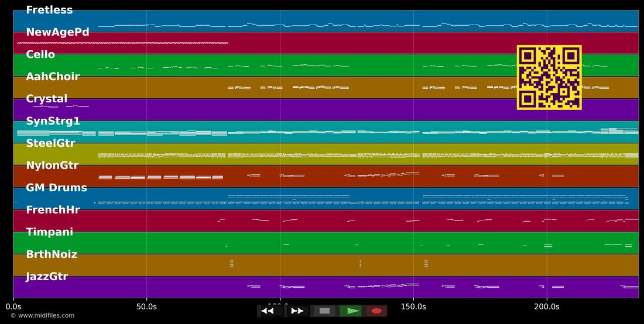Select the Cello track label
Viewport: 644px width, 324px height.
(40, 54)
